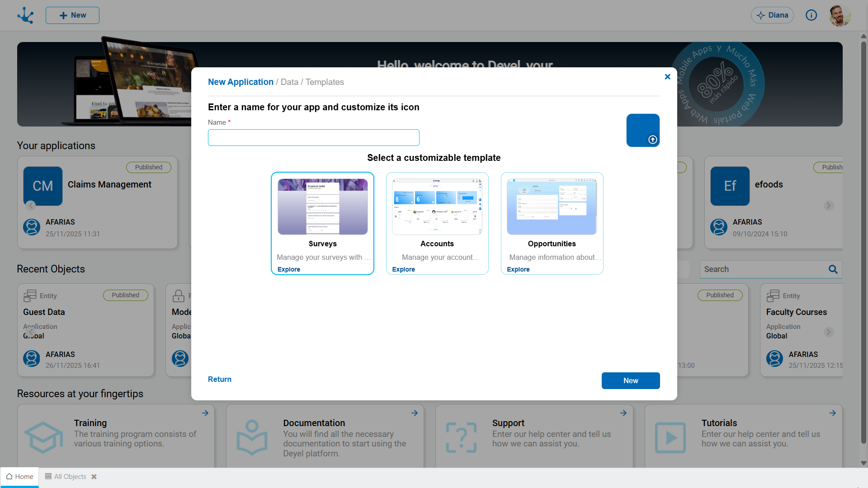Screen dimensions: 868x488
Task: Click the Claims Management CM icon
Action: [x=43, y=186]
